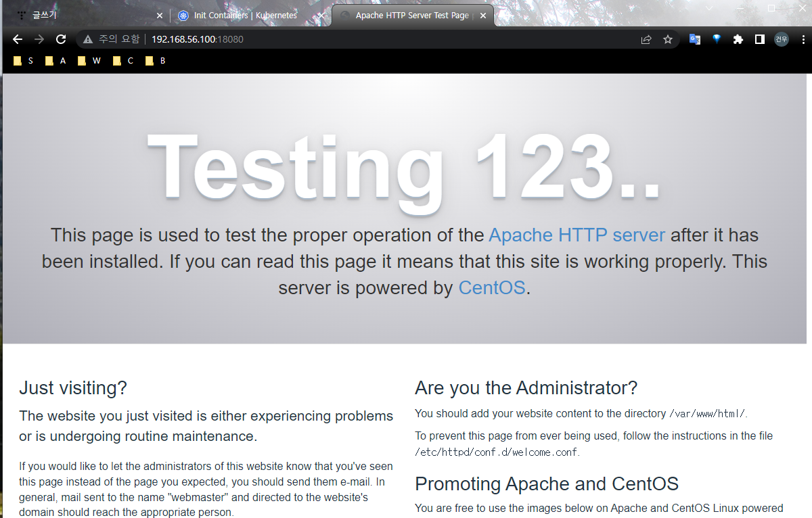Open the profile avatar button

click(782, 39)
